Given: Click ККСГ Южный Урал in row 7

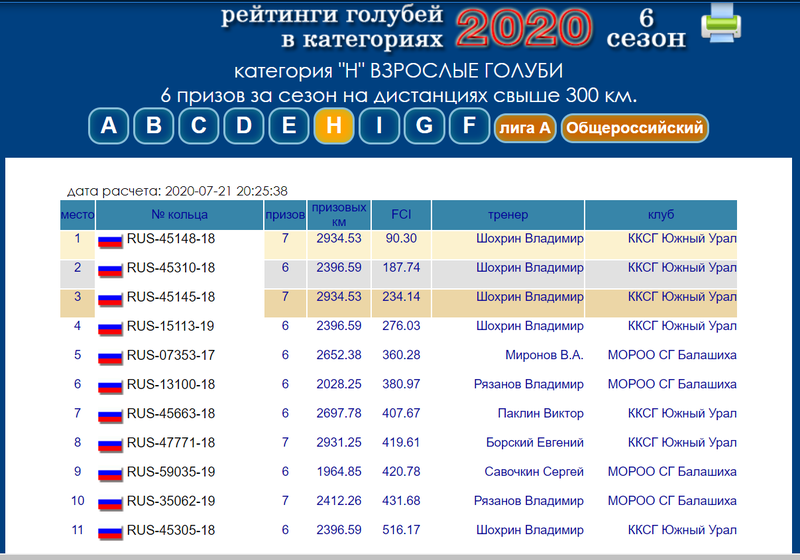Looking at the screenshot, I should 682,413.
